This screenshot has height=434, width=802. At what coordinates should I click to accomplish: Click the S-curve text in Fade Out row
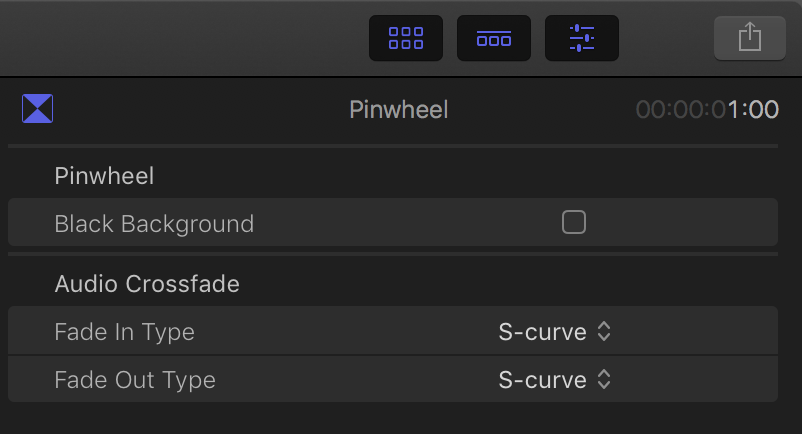coord(542,380)
